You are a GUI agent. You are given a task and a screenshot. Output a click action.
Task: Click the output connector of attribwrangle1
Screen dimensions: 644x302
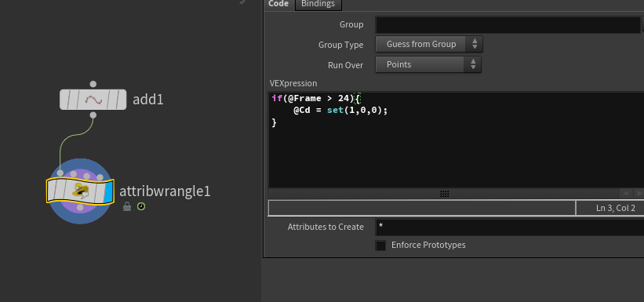(x=80, y=208)
